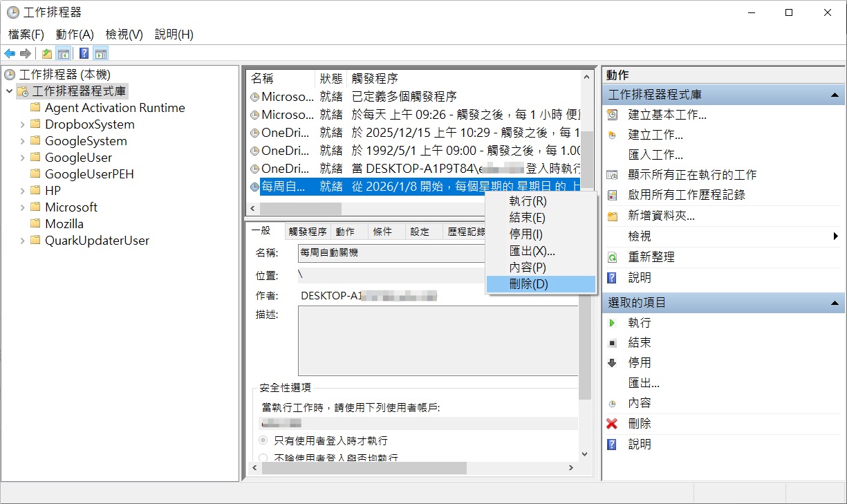This screenshot has height=504, width=847.
Task: Click the green 執行 play icon
Action: [612, 322]
